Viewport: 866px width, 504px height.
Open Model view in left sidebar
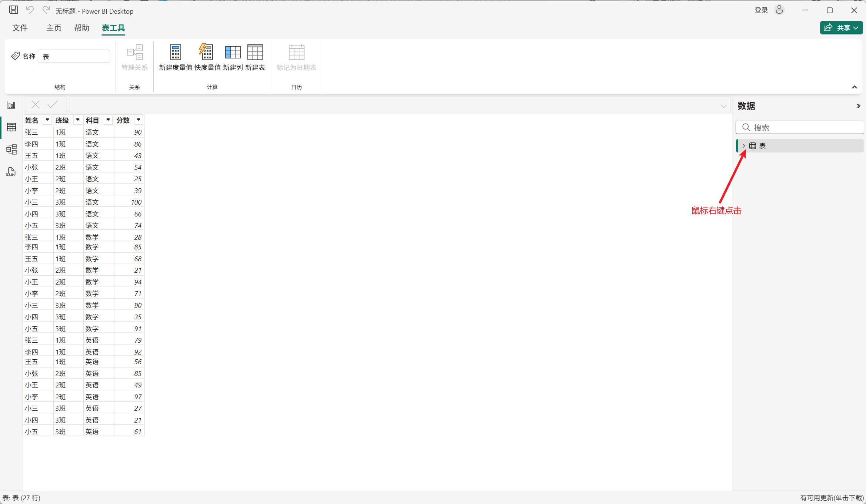click(x=11, y=149)
